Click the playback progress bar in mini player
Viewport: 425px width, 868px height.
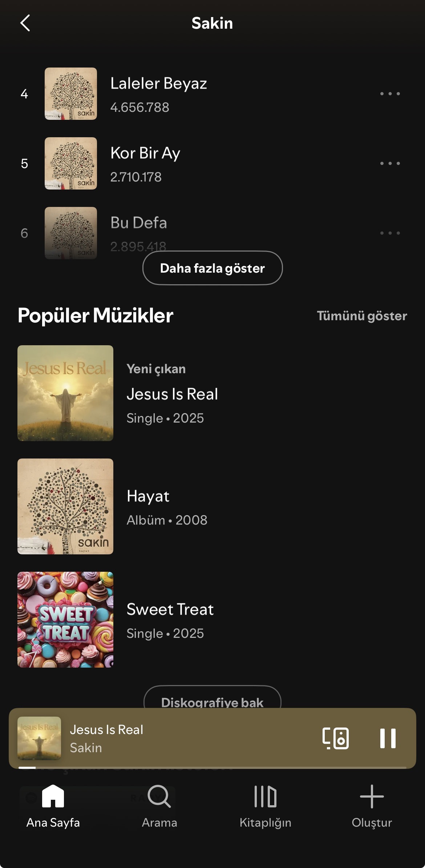pyautogui.click(x=212, y=767)
